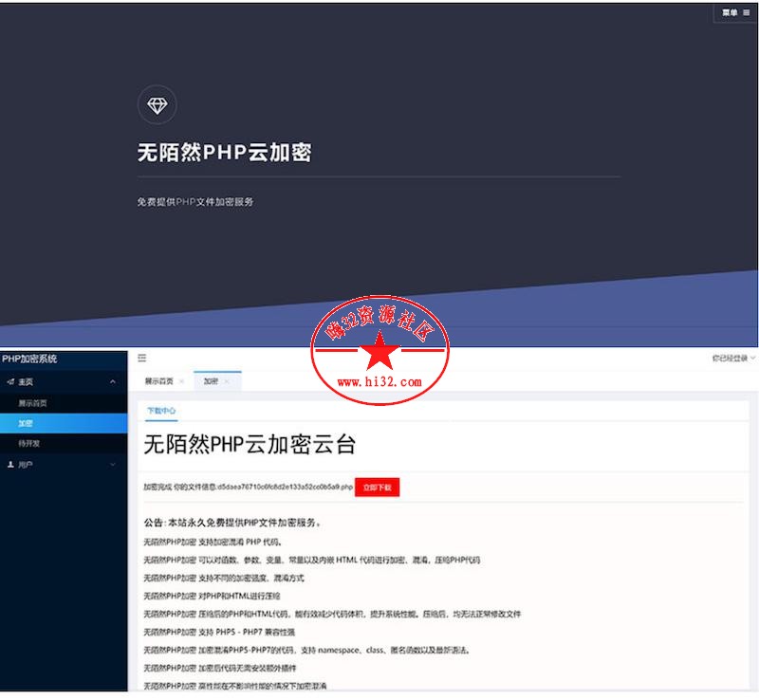Screen dimensions: 759x700
Task: Click the red 立即下载 button
Action: pyautogui.click(x=378, y=488)
